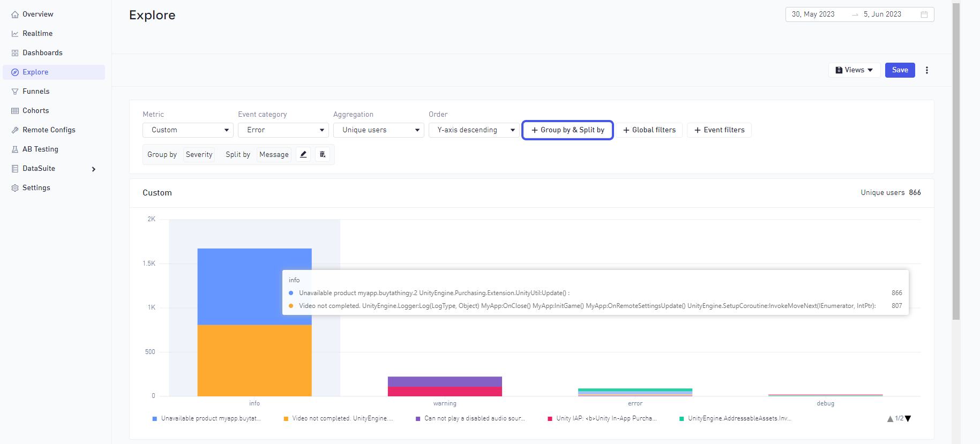Toggle Can not play disabled audio legend swatch
Screen dimensions: 980x444
(x=418, y=419)
